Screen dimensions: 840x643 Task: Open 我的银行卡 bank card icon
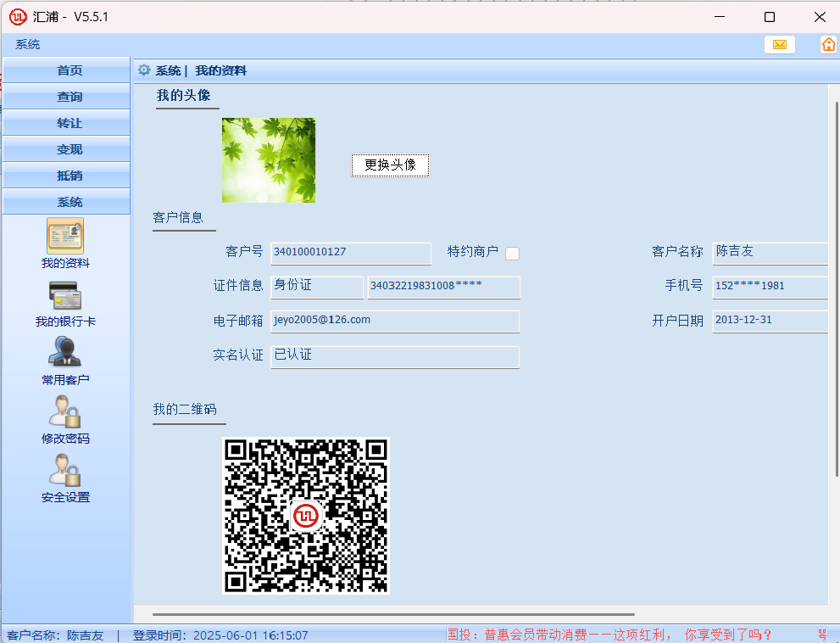[x=65, y=295]
